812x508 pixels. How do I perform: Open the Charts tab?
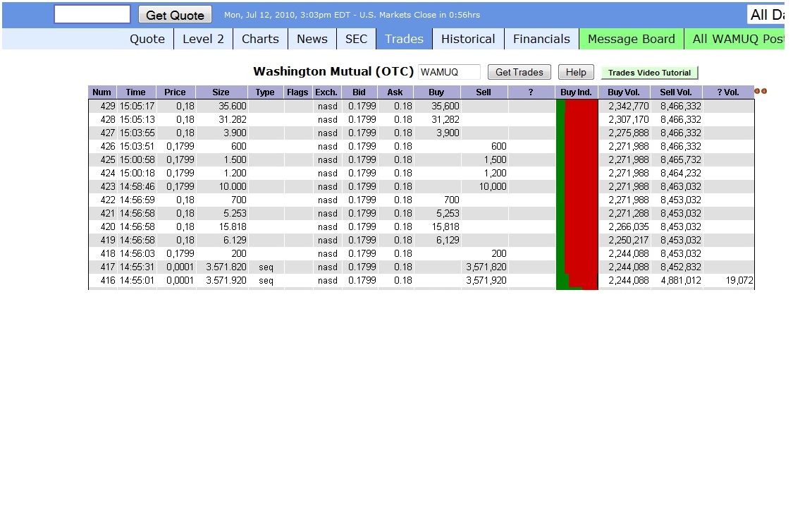tap(260, 39)
